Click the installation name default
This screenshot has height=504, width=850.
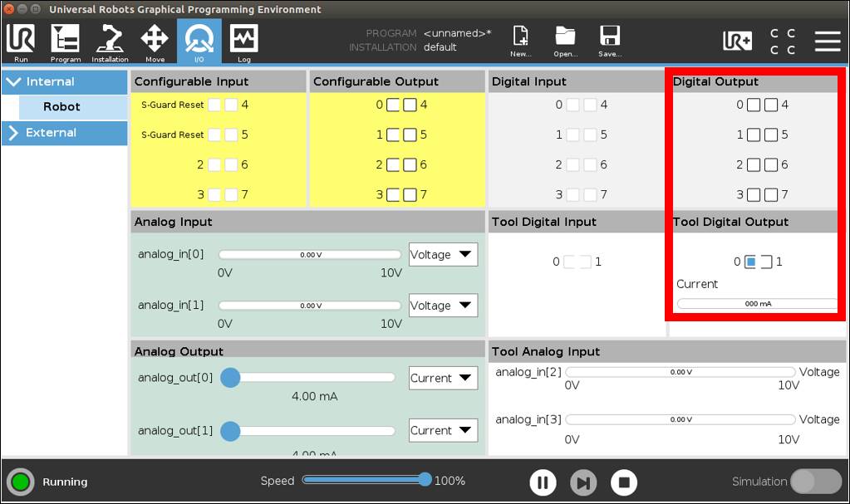(440, 47)
